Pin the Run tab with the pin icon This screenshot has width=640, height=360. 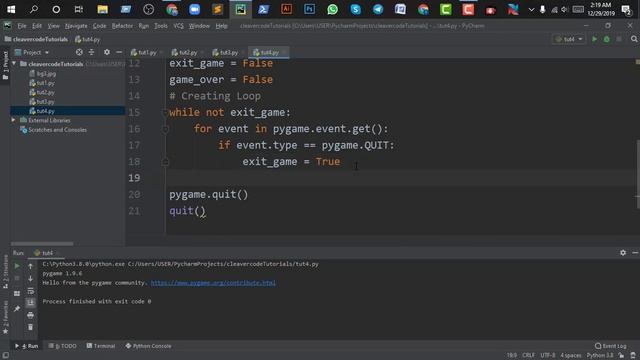(17, 309)
